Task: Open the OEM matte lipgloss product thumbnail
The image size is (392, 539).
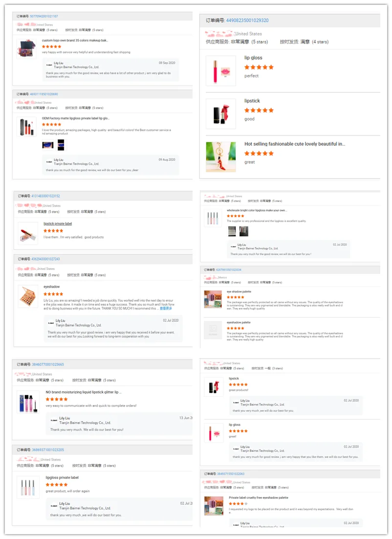Action: click(x=26, y=127)
